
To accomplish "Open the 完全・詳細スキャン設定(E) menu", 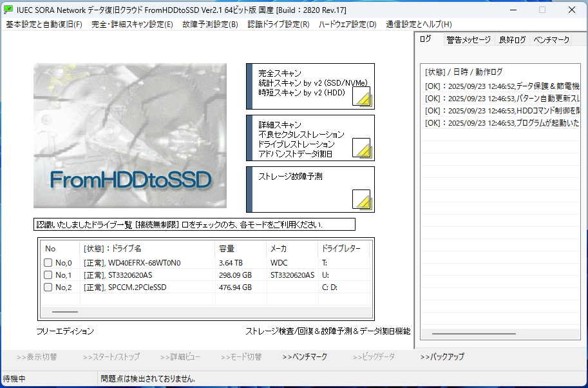I will pyautogui.click(x=132, y=24).
